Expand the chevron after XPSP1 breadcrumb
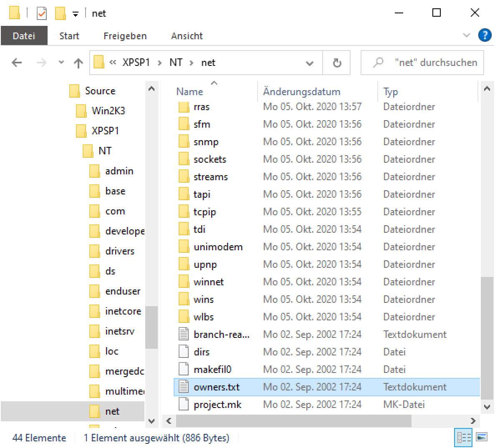Screen dimensions: 495x448 160,63
